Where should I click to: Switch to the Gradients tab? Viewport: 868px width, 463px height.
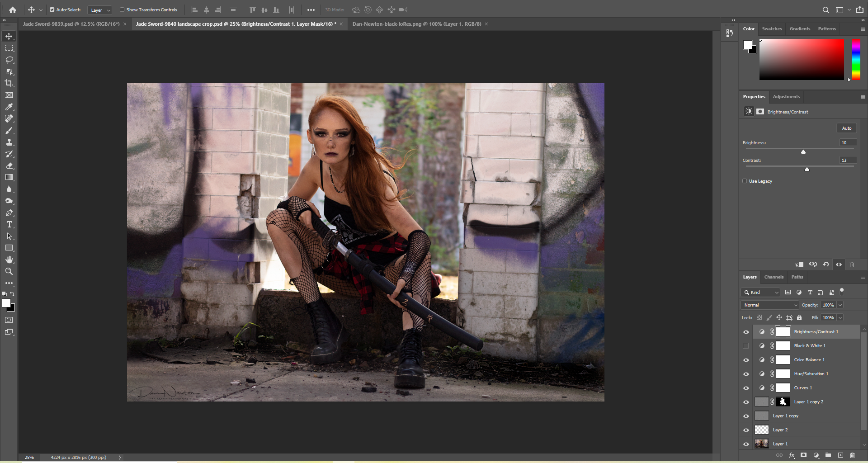[x=800, y=29]
